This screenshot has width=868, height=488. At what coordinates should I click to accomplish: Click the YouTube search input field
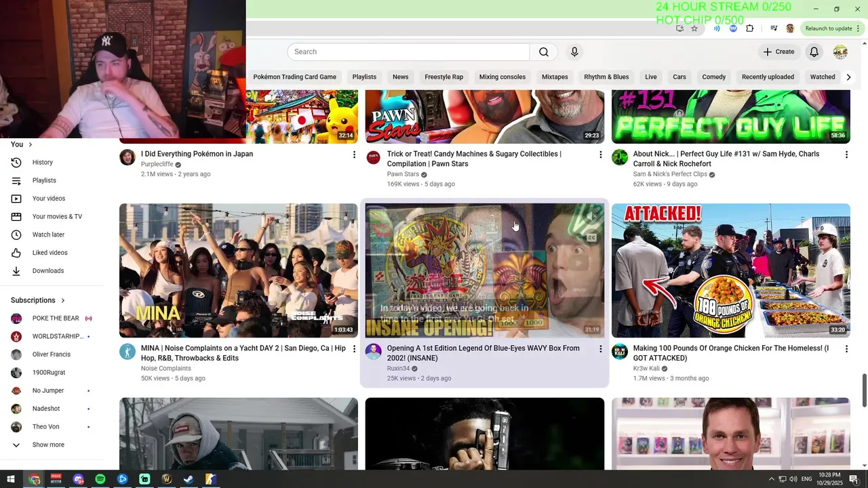408,52
